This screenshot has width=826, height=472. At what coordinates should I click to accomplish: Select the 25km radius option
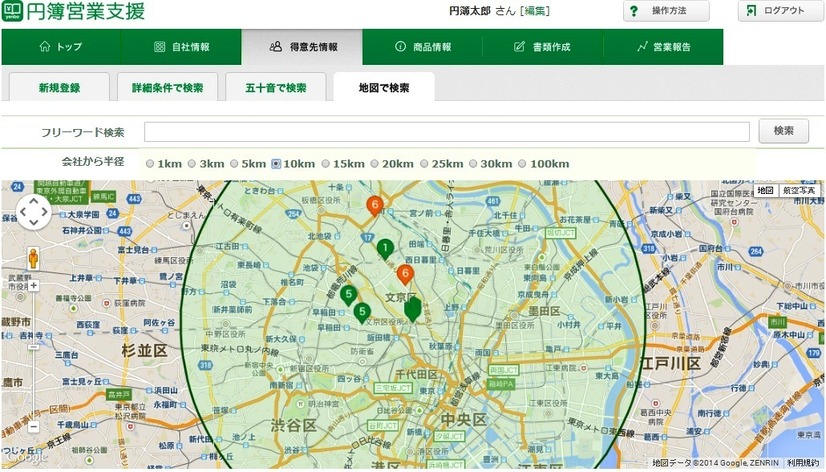coord(424,164)
